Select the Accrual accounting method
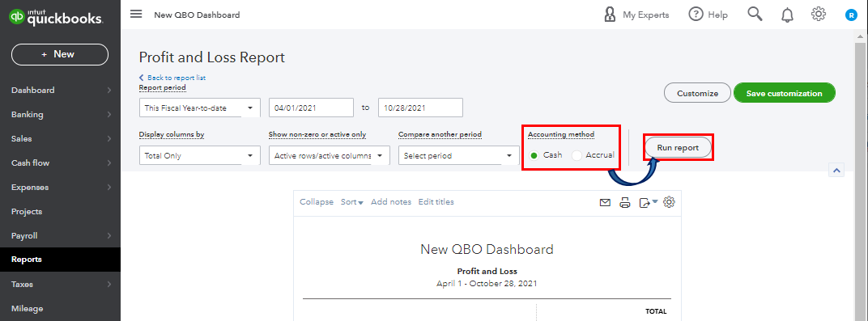Screen dimensions: 868x321 click(x=593, y=155)
